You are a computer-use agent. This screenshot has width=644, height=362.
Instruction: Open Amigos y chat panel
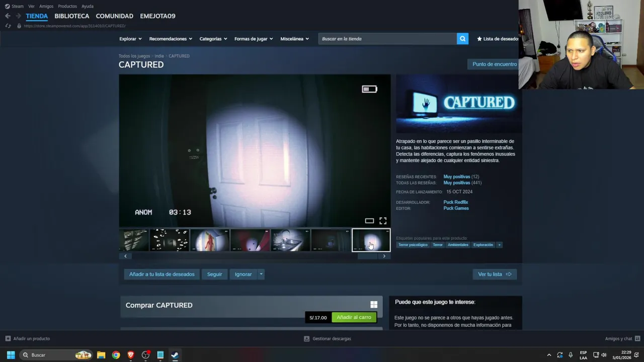click(x=622, y=338)
